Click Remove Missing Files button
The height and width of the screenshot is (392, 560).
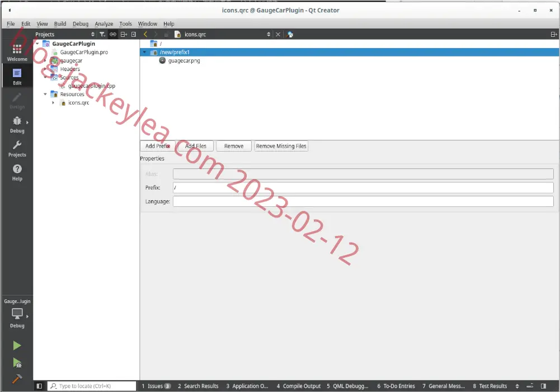[281, 146]
